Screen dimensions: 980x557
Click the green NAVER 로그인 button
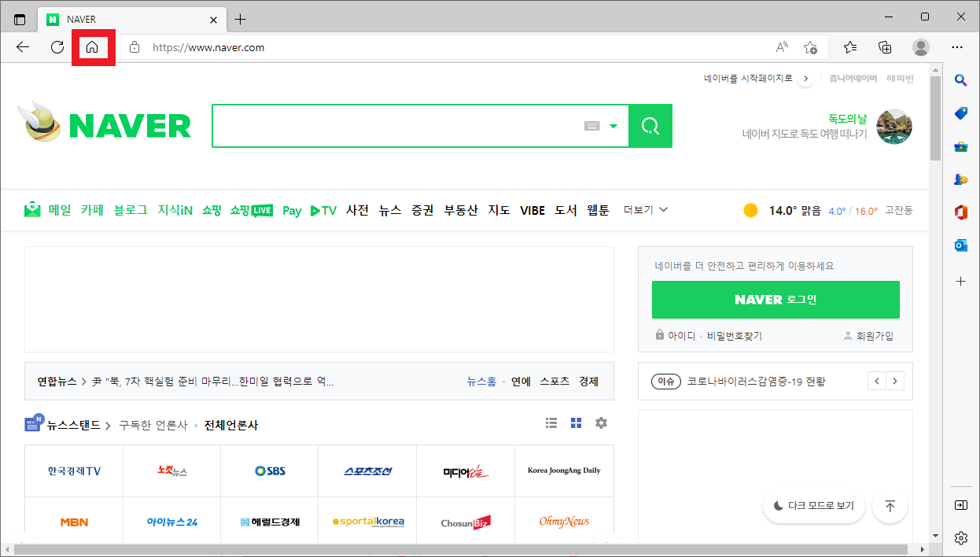pyautogui.click(x=776, y=300)
